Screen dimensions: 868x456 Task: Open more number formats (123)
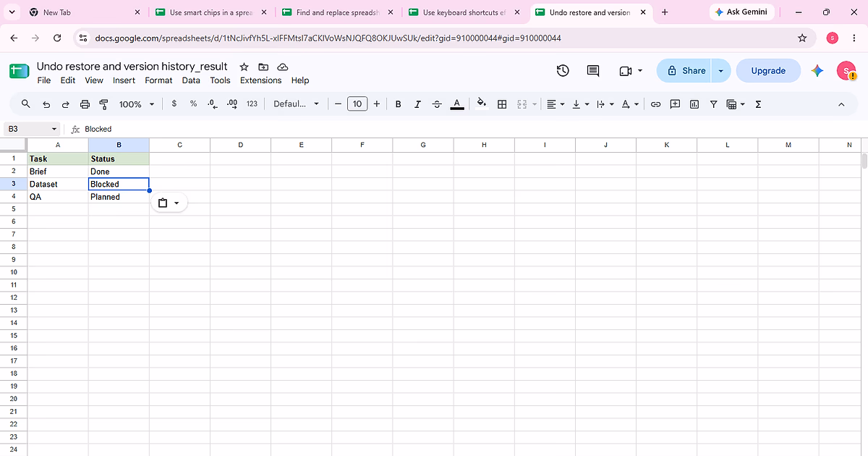tap(252, 104)
